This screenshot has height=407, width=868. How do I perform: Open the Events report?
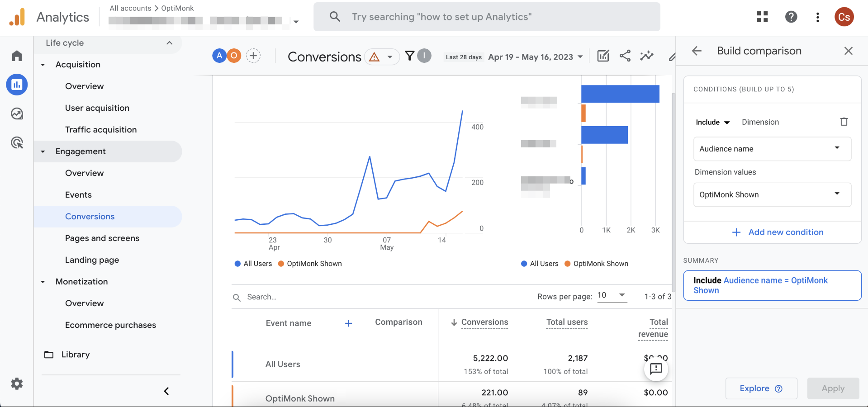point(78,195)
